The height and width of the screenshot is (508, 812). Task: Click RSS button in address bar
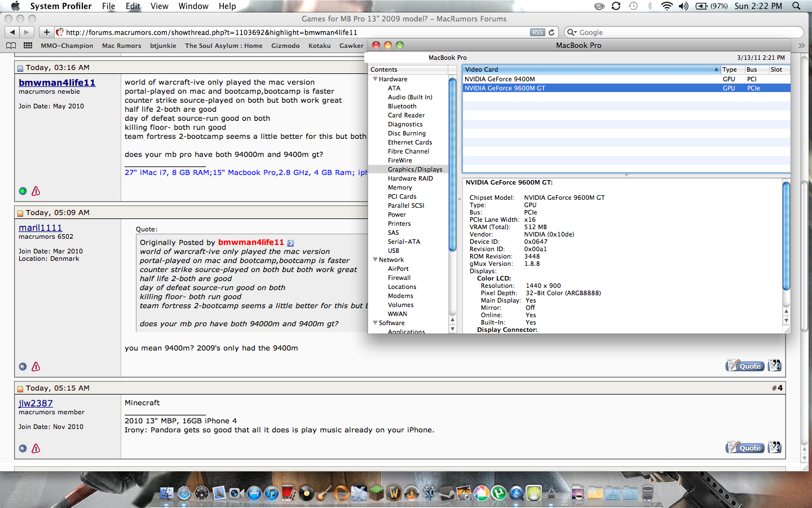click(x=538, y=32)
